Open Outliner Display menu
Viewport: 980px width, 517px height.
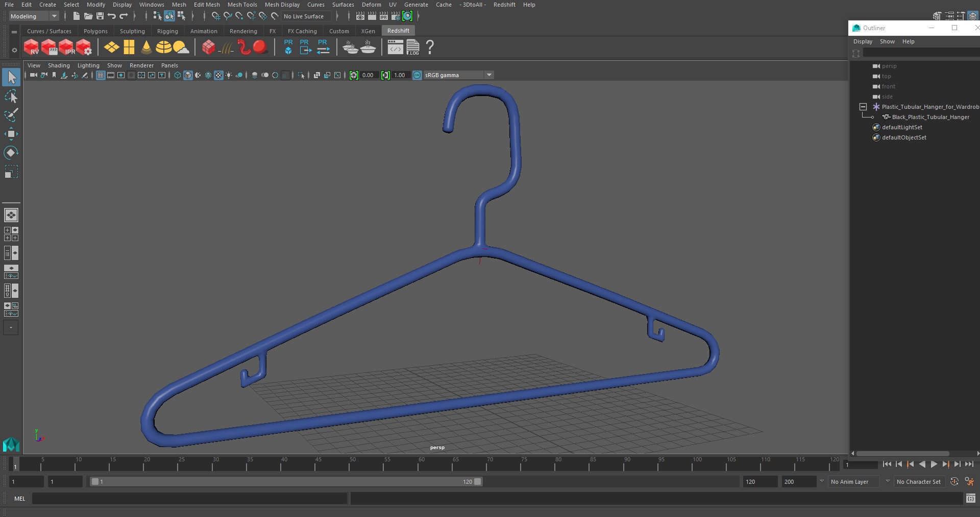tap(863, 41)
